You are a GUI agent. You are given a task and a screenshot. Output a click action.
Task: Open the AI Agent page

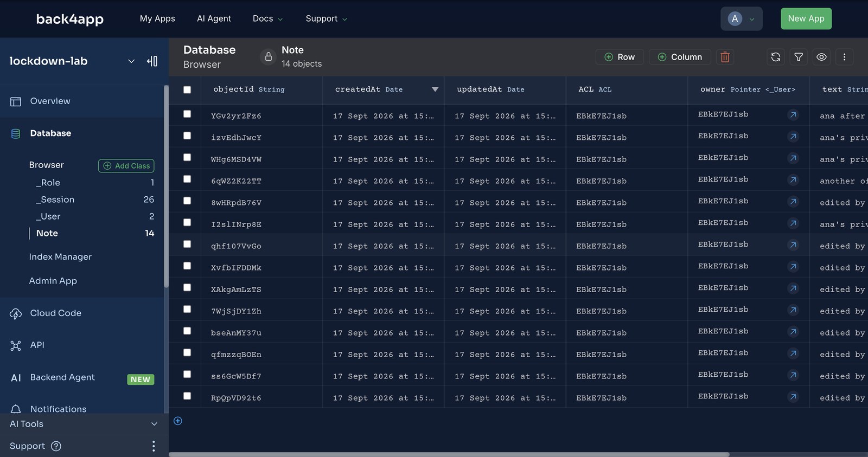[214, 18]
